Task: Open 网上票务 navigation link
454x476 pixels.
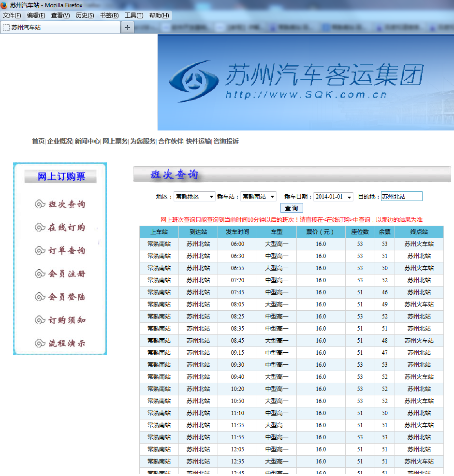Action: click(x=115, y=141)
